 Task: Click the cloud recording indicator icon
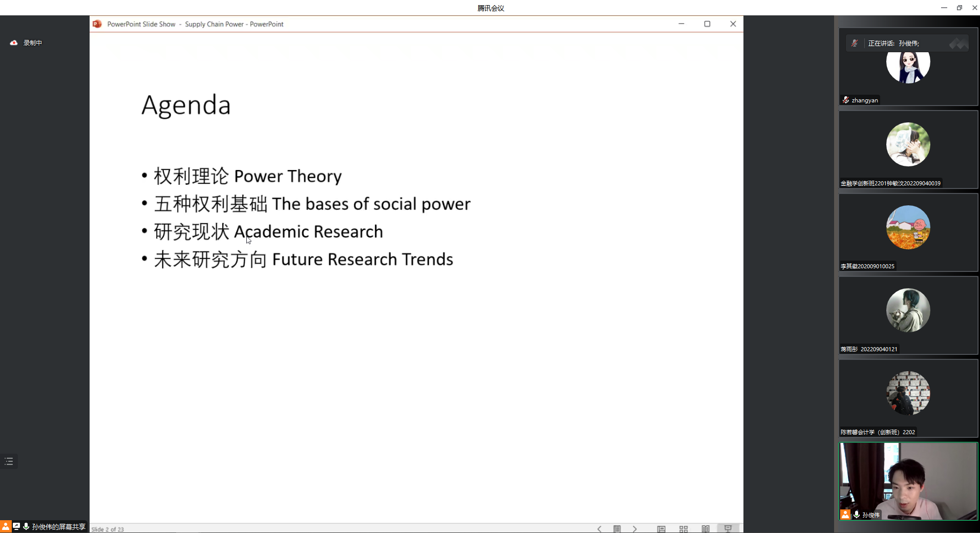coord(14,43)
